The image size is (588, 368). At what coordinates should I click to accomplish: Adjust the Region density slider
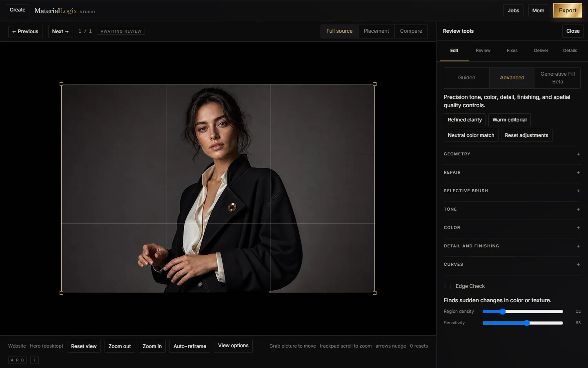click(523, 312)
